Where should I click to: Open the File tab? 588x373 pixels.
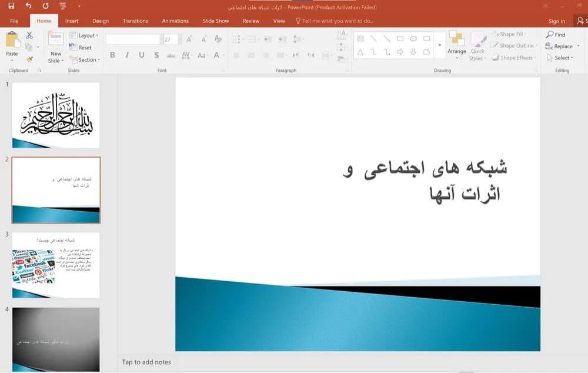click(x=14, y=21)
